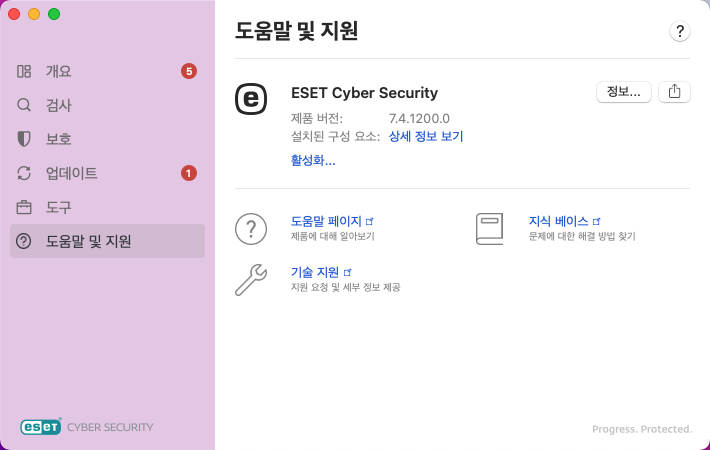Viewport: 710px width, 450px height.
Task: Click the 보호 shield icon in sidebar
Action: click(x=25, y=139)
